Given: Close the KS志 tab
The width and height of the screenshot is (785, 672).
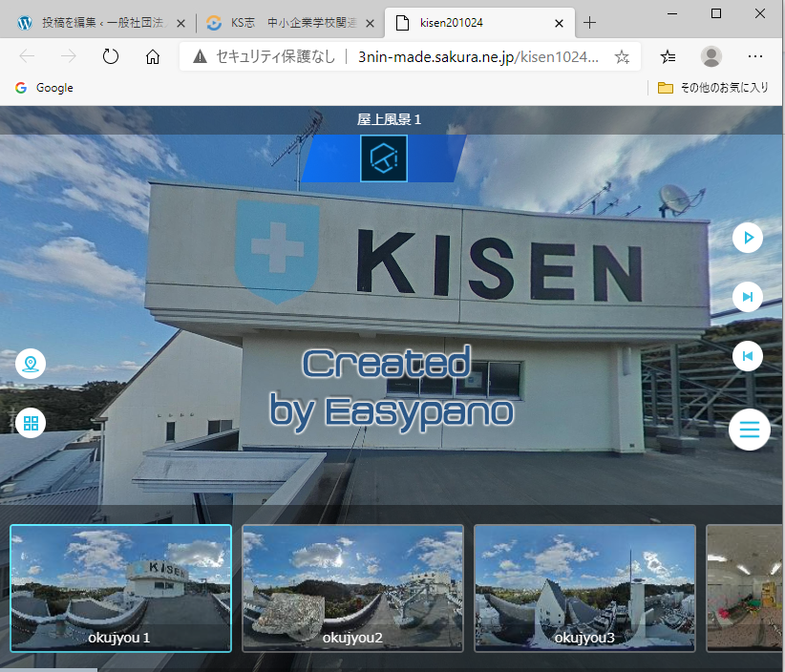Looking at the screenshot, I should 370,23.
